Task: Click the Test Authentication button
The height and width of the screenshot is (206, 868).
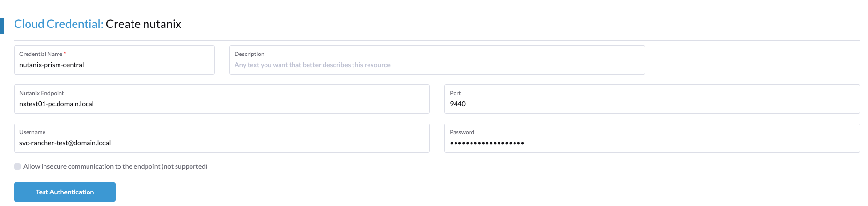Action: point(65,192)
